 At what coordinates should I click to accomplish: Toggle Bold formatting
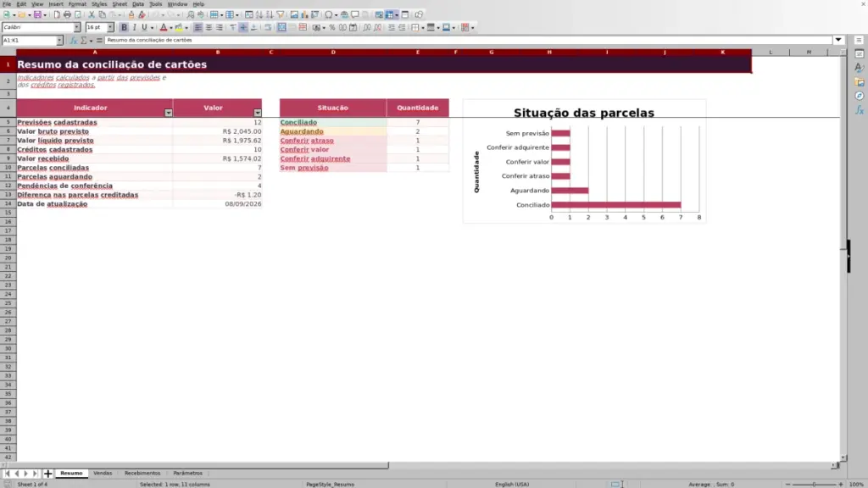pyautogui.click(x=124, y=28)
